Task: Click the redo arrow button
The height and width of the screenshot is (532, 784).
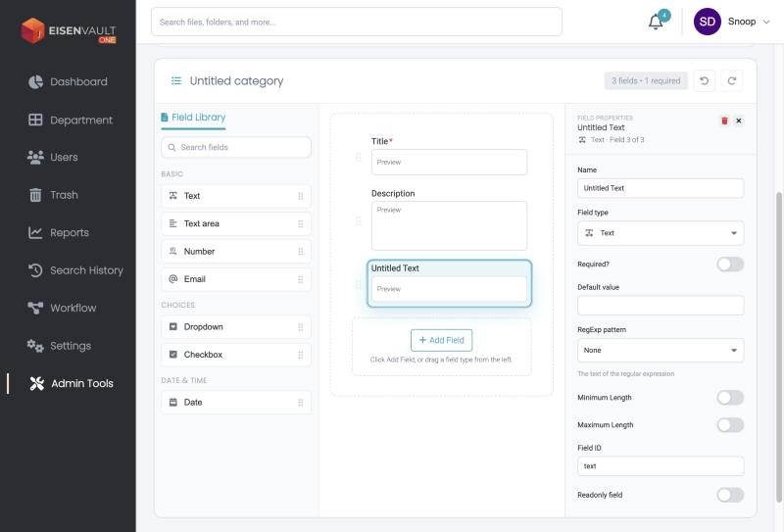Action: tap(731, 81)
